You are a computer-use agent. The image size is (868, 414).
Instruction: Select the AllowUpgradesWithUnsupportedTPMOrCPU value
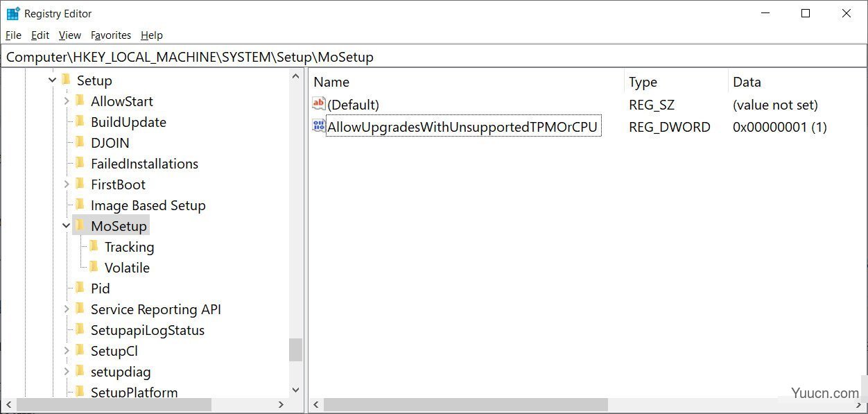(x=462, y=127)
